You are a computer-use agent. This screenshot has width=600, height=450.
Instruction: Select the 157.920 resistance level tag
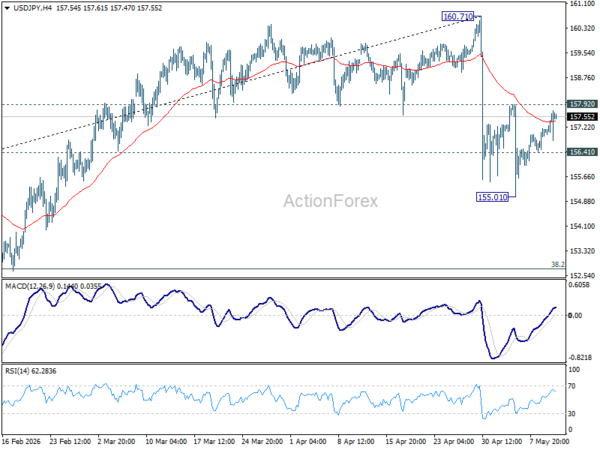582,104
